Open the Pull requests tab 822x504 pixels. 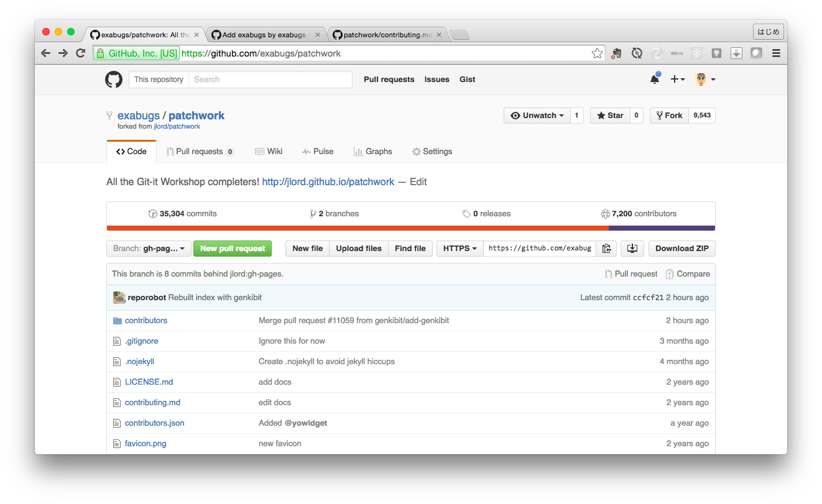[x=200, y=152]
